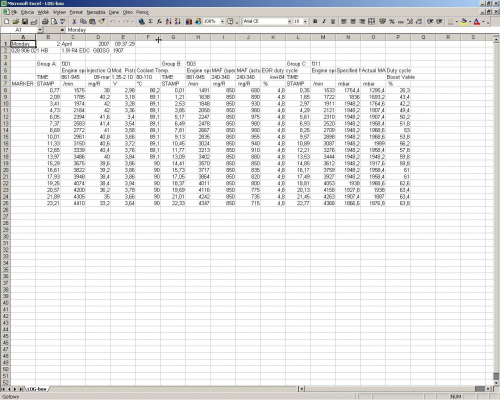Sort ascending with the A-Z icon
This screenshot has width=500, height=400.
169,22
